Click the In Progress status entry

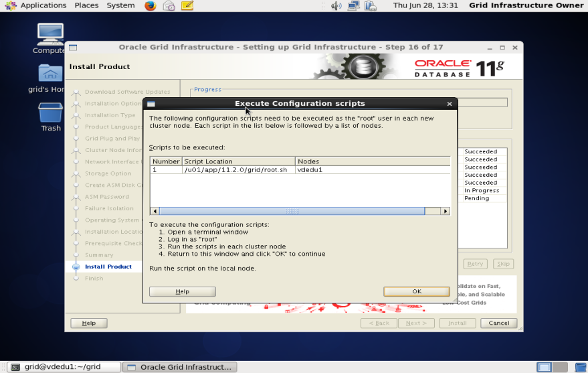pos(482,190)
